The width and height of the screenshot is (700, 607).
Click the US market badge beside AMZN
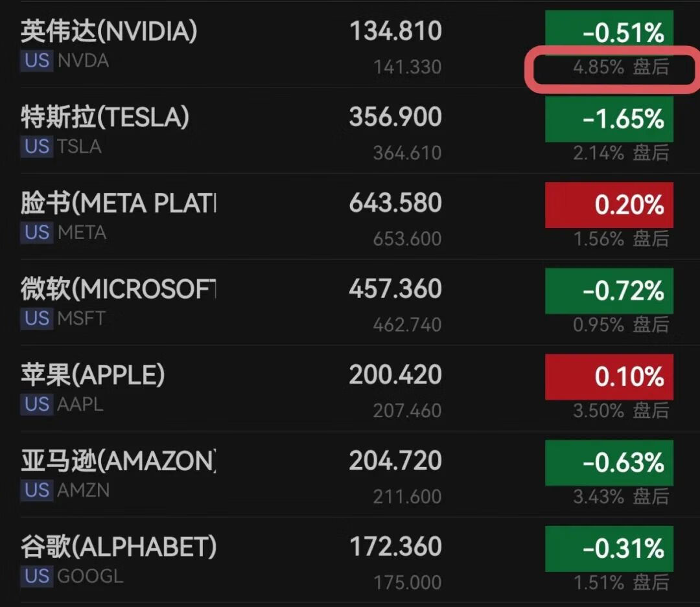(36, 490)
